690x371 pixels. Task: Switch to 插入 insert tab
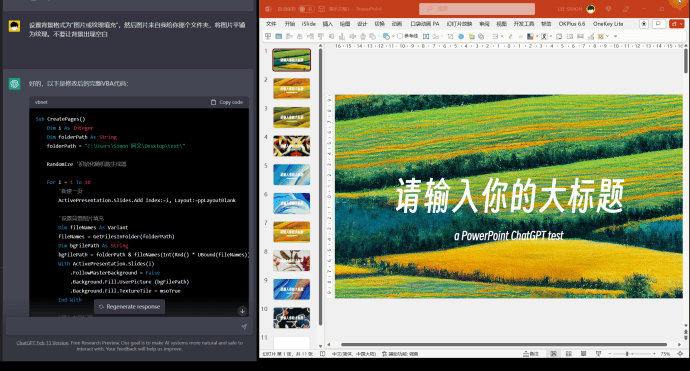click(327, 24)
